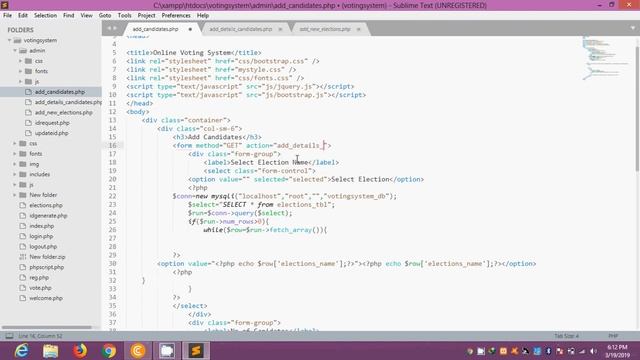Open the View menu
The width and height of the screenshot is (640, 360).
[86, 16]
